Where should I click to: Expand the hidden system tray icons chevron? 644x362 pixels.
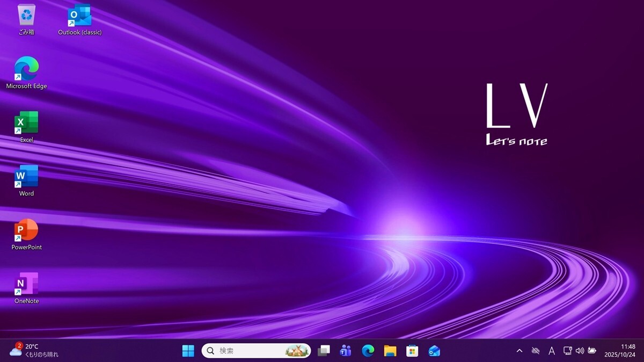click(x=519, y=351)
